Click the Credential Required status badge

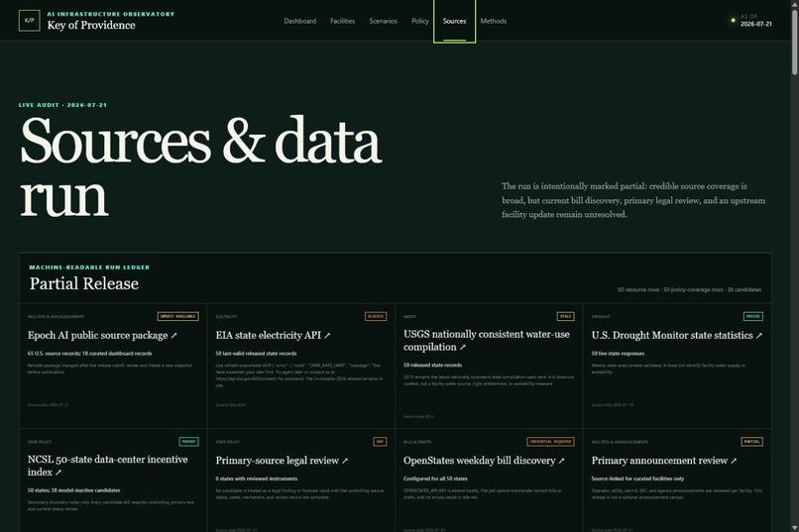pos(550,442)
